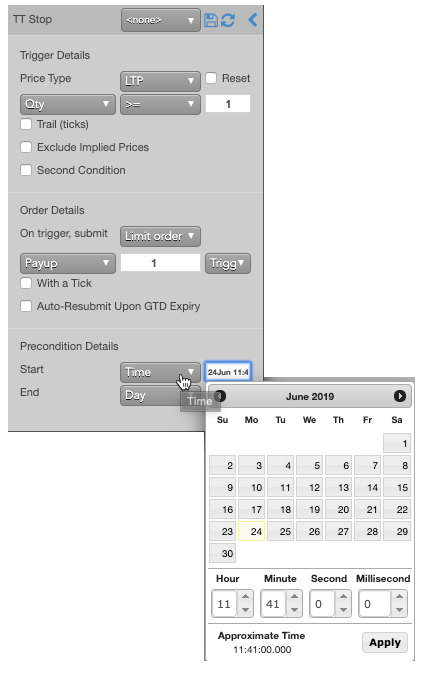
Task: Go to next month in calendar
Action: [399, 396]
